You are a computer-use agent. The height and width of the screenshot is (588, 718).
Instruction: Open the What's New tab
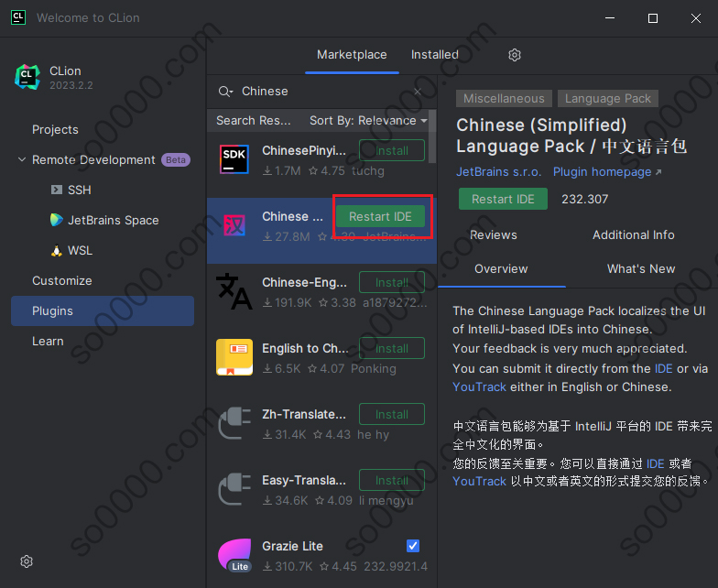641,269
